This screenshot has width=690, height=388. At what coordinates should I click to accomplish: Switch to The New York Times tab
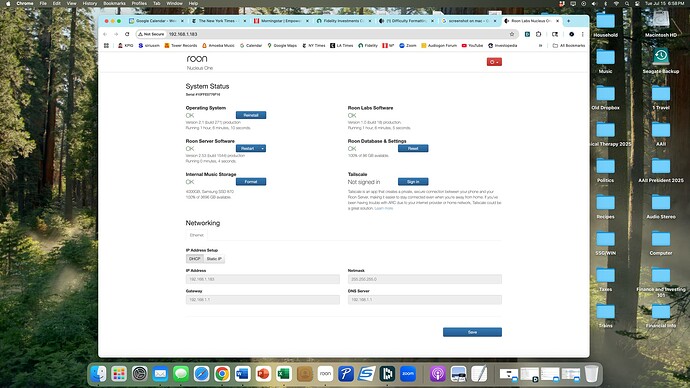click(218, 21)
